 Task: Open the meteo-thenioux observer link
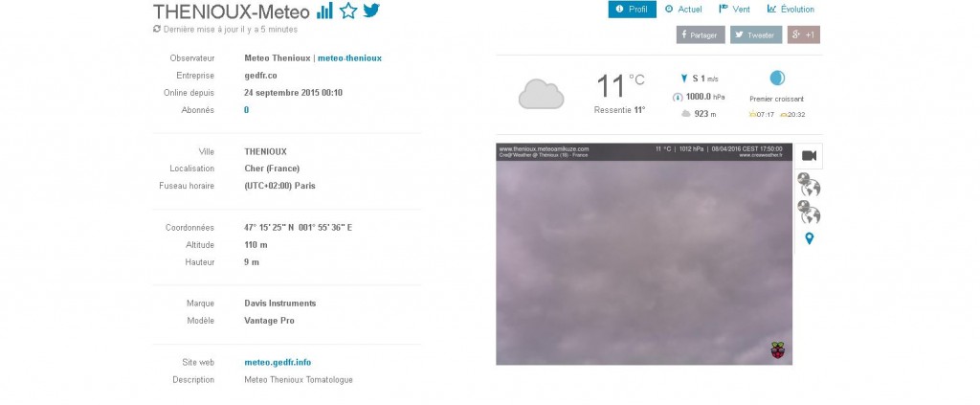[349, 58]
